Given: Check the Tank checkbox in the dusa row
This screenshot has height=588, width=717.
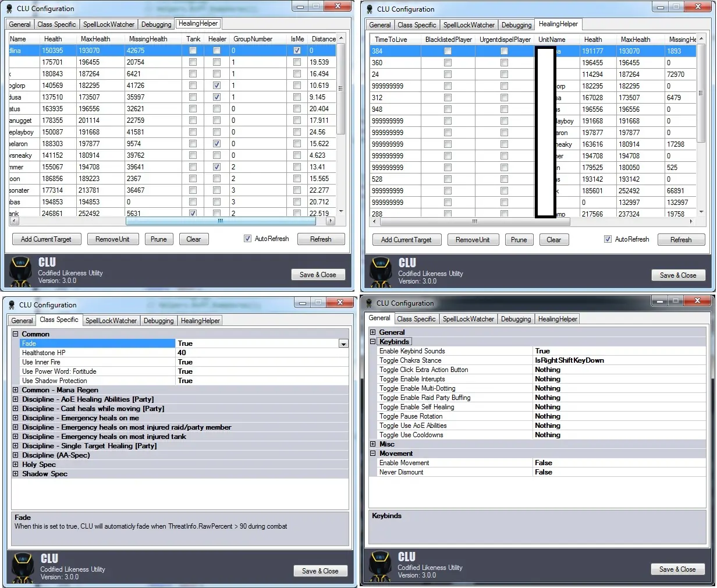Looking at the screenshot, I should 193,97.
